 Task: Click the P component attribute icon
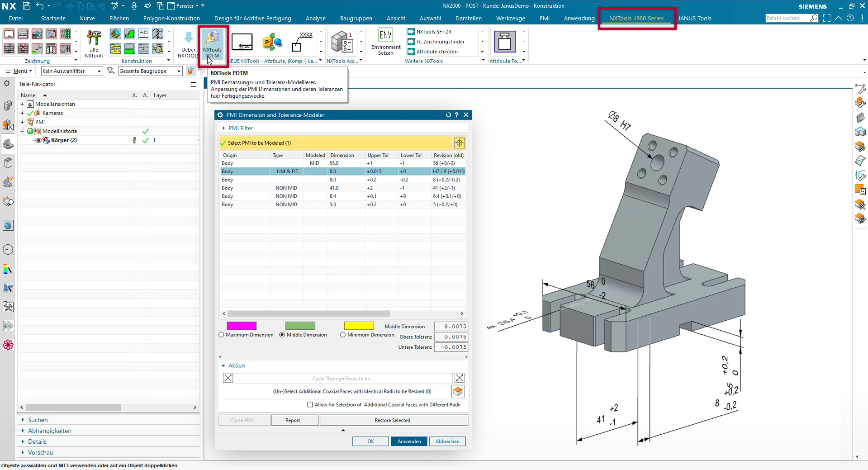point(272,42)
